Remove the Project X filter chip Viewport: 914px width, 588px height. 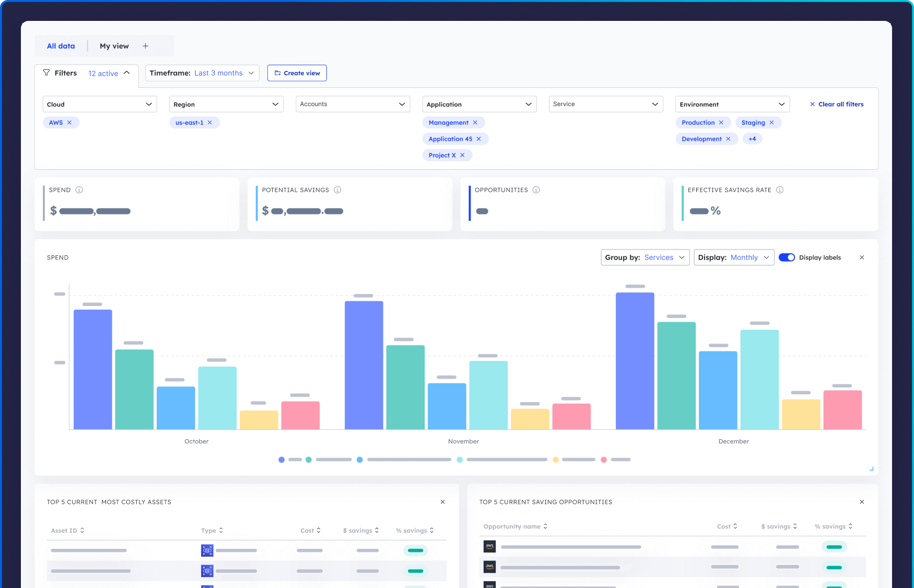pos(462,155)
